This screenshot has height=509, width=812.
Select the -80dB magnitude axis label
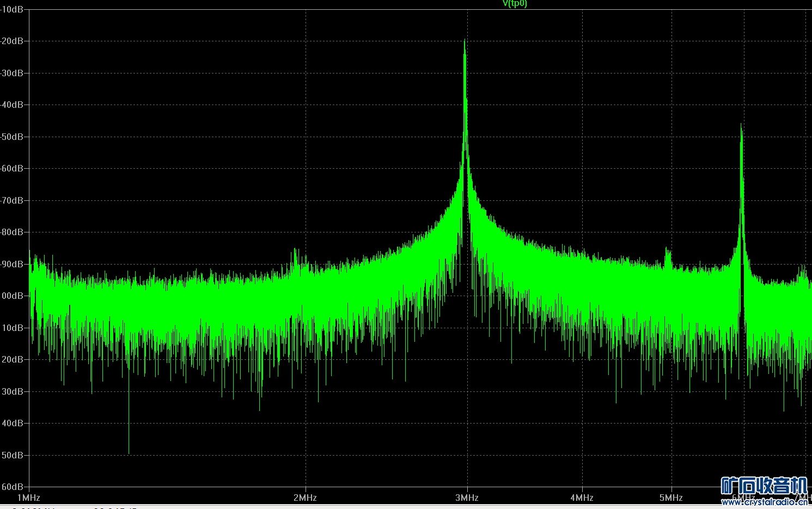coord(11,232)
